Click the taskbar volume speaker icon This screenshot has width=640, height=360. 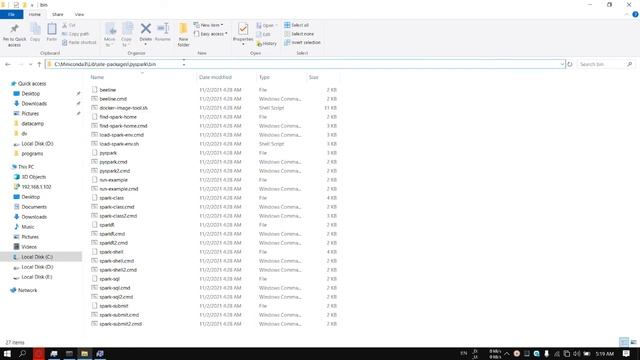[576, 353]
